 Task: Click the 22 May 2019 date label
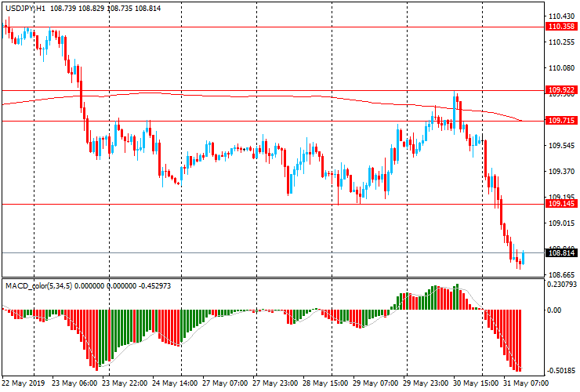click(24, 383)
